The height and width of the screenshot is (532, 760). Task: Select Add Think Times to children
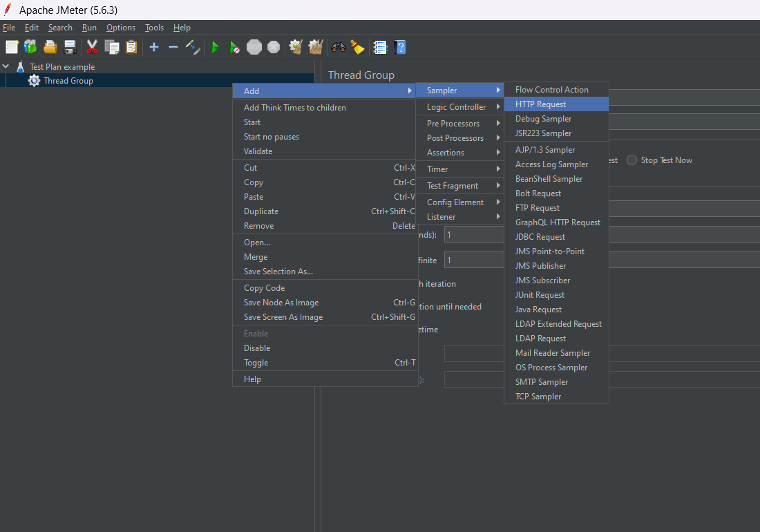(325, 107)
